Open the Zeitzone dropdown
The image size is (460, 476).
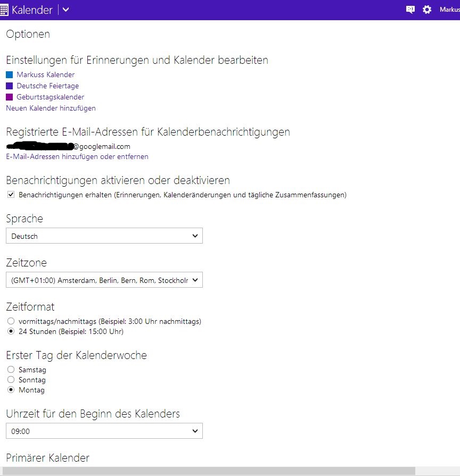click(x=104, y=280)
